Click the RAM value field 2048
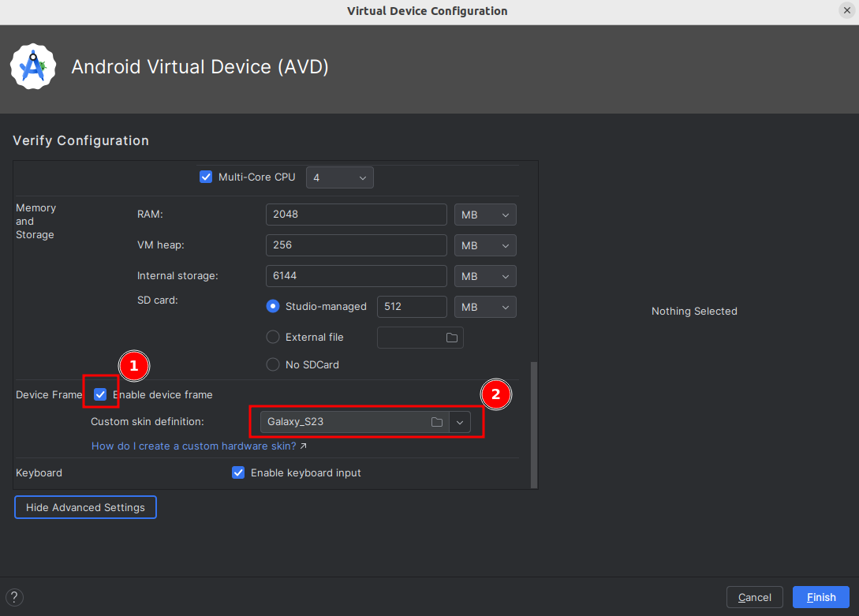This screenshot has width=859, height=616. pyautogui.click(x=356, y=215)
